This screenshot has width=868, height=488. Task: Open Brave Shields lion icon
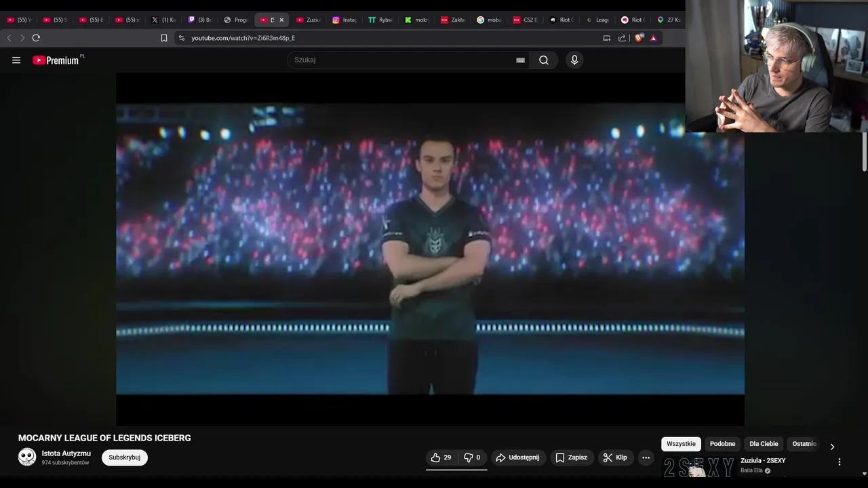pos(638,38)
